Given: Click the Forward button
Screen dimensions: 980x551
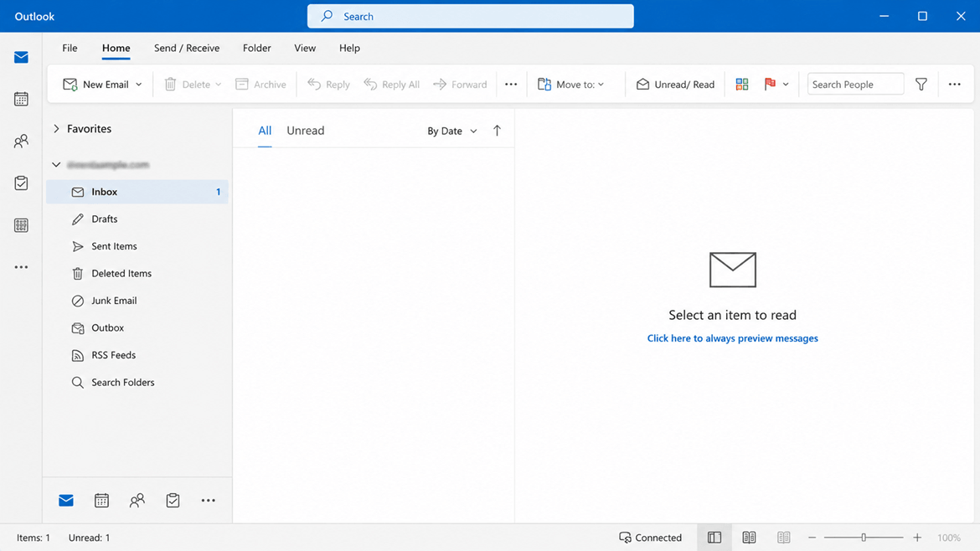Looking at the screenshot, I should 460,85.
